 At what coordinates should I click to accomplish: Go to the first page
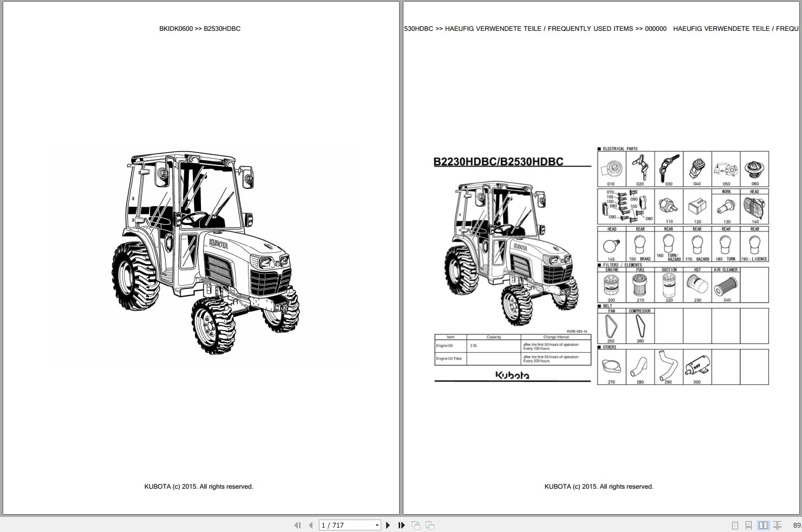tap(297, 525)
